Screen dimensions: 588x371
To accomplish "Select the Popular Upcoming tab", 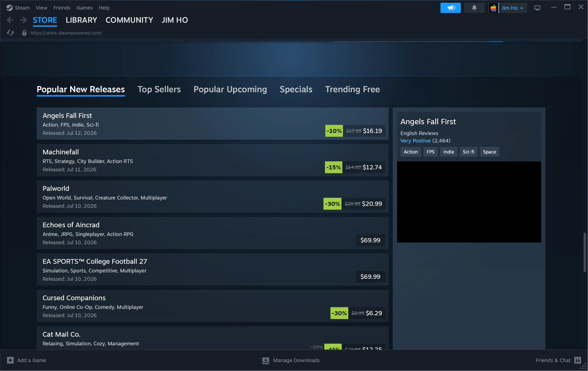I will [x=230, y=89].
